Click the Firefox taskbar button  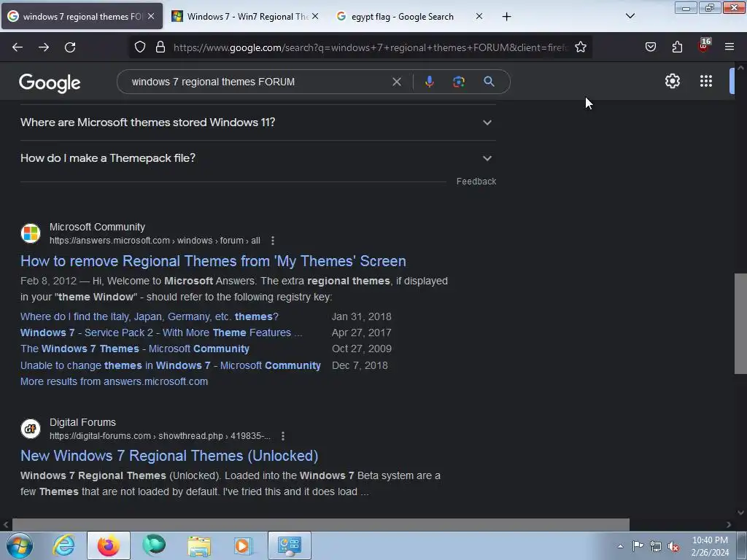pos(109,545)
